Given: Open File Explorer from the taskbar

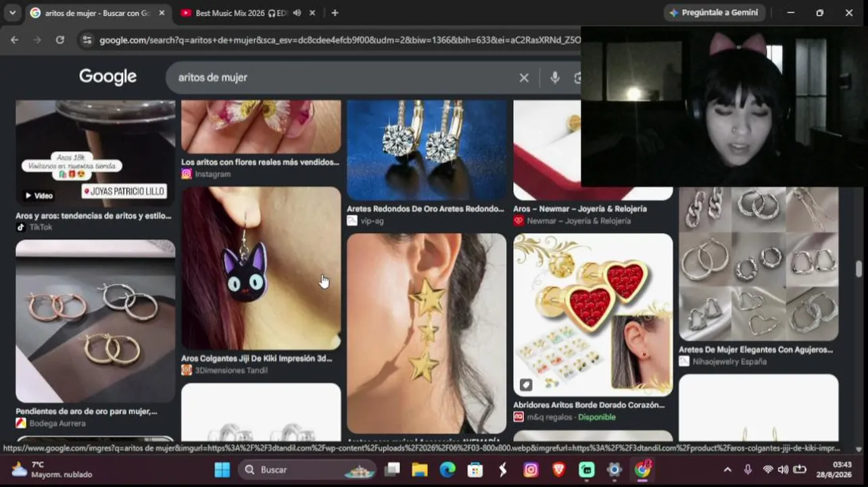Looking at the screenshot, I should click(420, 469).
